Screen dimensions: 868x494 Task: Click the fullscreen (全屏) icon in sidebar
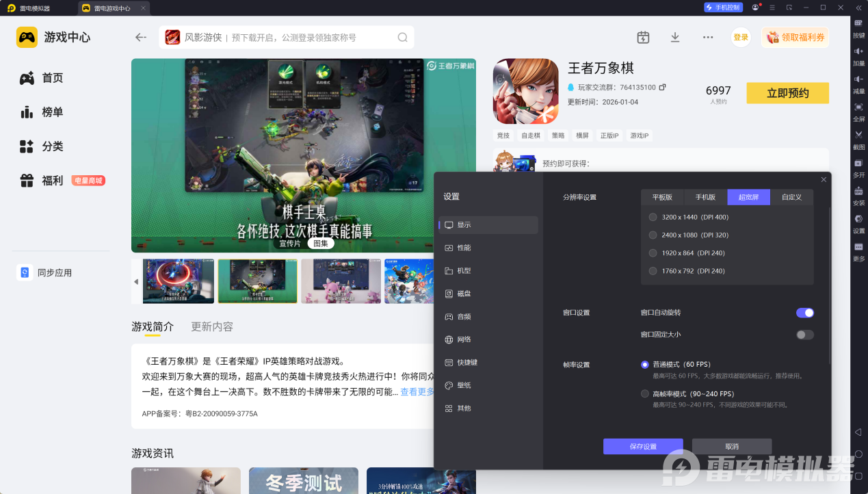tap(858, 107)
